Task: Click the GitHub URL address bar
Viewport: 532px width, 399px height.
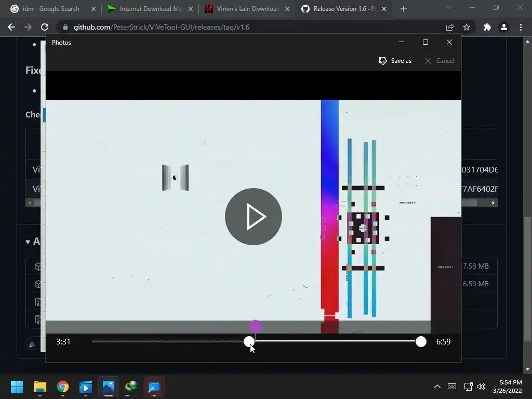Action: point(251,27)
